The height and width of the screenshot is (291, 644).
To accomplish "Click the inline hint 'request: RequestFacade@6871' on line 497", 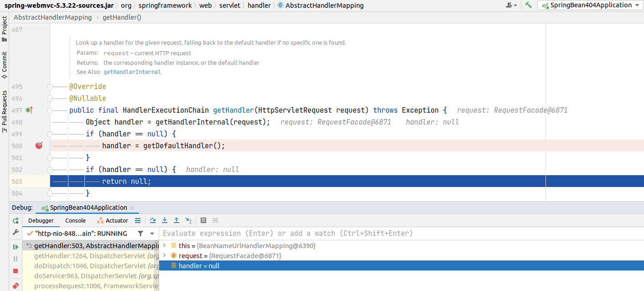I will coord(512,110).
